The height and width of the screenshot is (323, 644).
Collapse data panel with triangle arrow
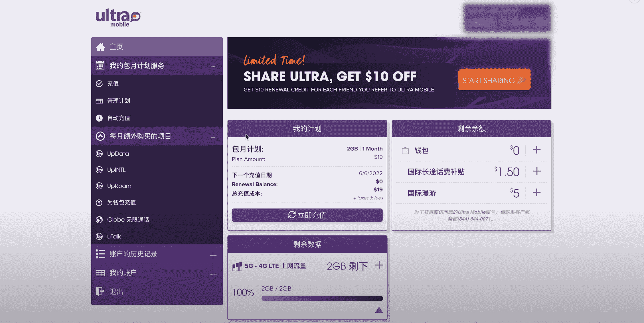pos(379,310)
